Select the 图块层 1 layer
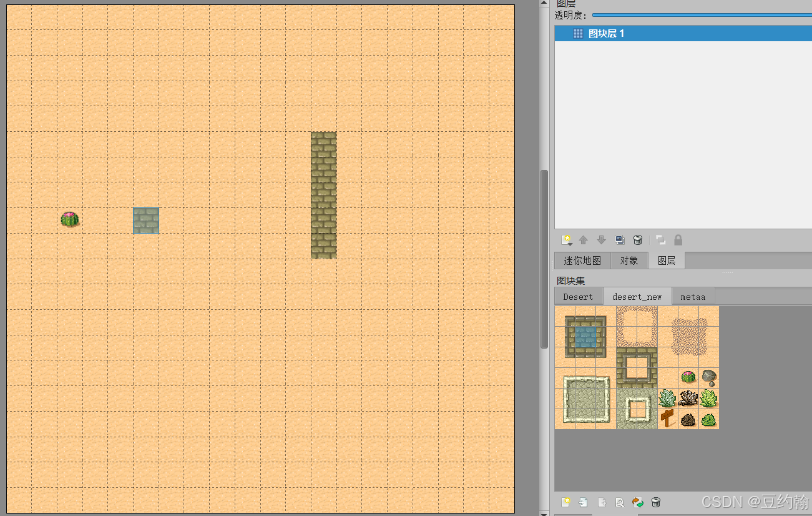812x516 pixels. (x=683, y=34)
